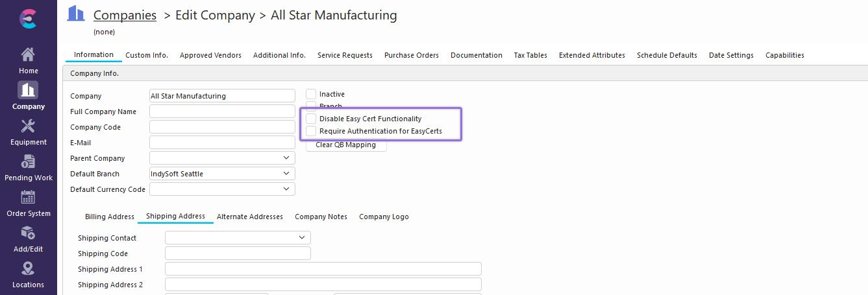Viewport: 868px width, 295px height.
Task: Switch to the Approved Vendors tab
Action: click(210, 56)
